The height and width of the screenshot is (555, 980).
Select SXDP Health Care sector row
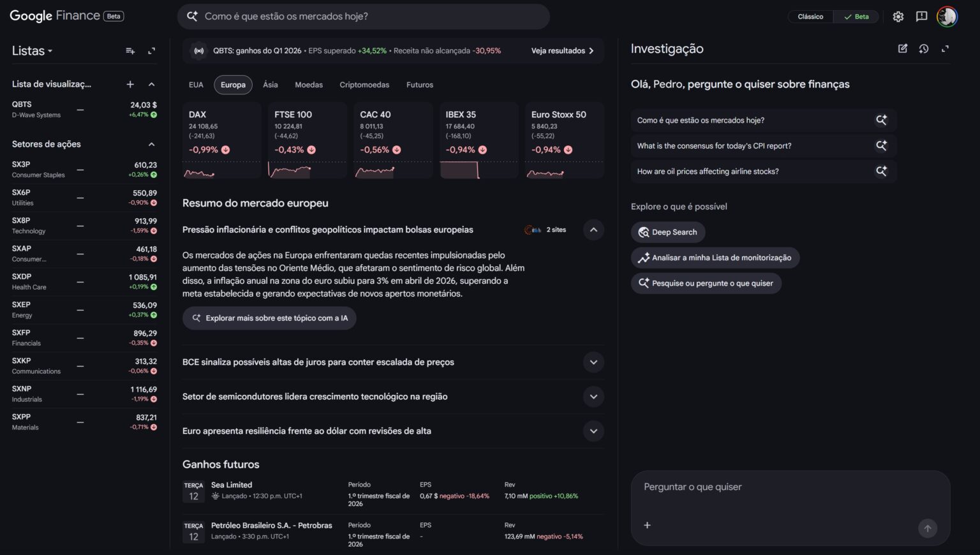tap(84, 282)
